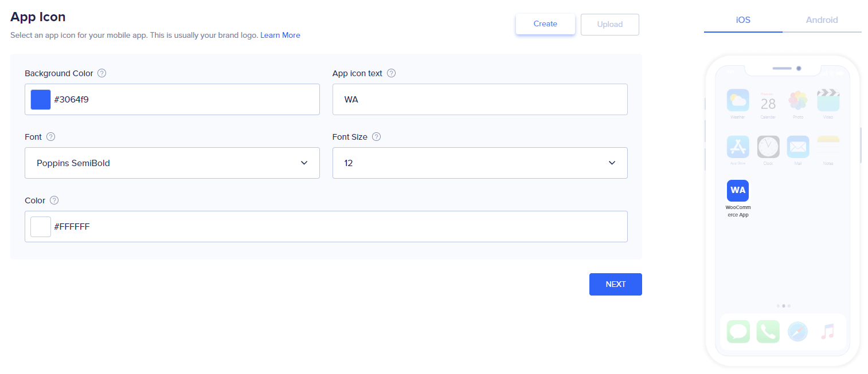Click the Mail envelope icon
868x374 pixels.
click(798, 147)
